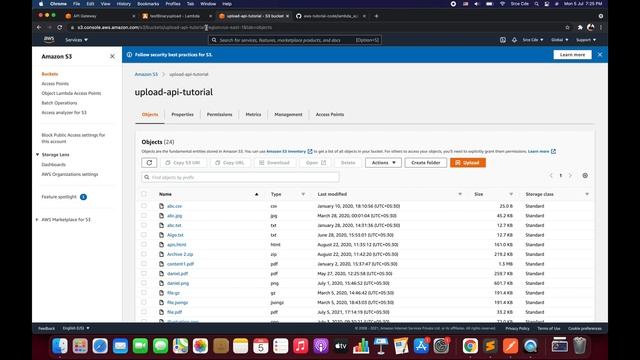The height and width of the screenshot is (360, 640).
Task: Open the Support dropdown
Action: [586, 40]
